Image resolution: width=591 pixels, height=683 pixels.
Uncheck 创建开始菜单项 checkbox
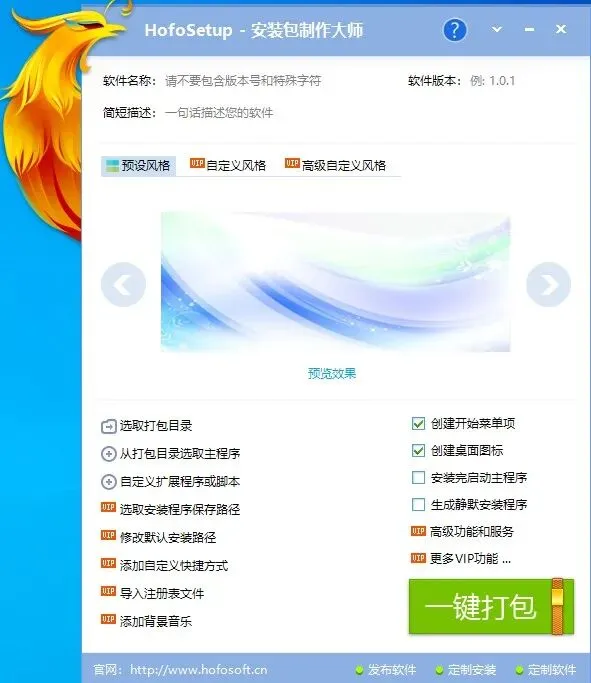(418, 423)
